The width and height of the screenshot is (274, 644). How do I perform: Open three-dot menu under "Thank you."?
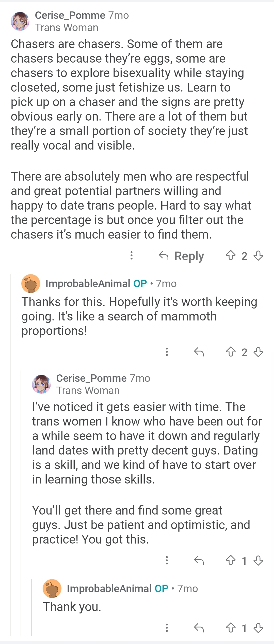click(167, 628)
